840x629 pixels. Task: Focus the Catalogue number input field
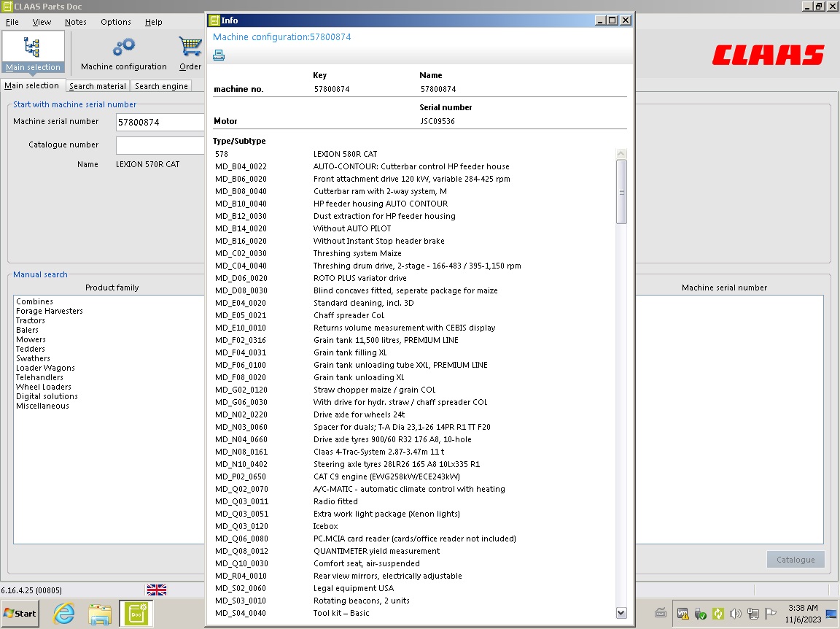coord(160,144)
